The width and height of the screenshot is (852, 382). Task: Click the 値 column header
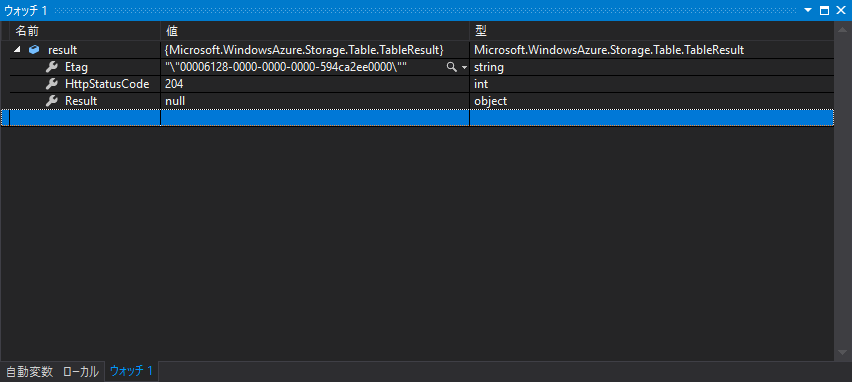tap(315, 30)
